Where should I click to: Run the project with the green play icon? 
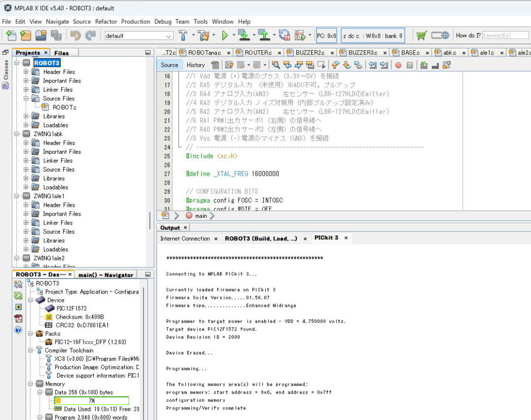(225, 35)
